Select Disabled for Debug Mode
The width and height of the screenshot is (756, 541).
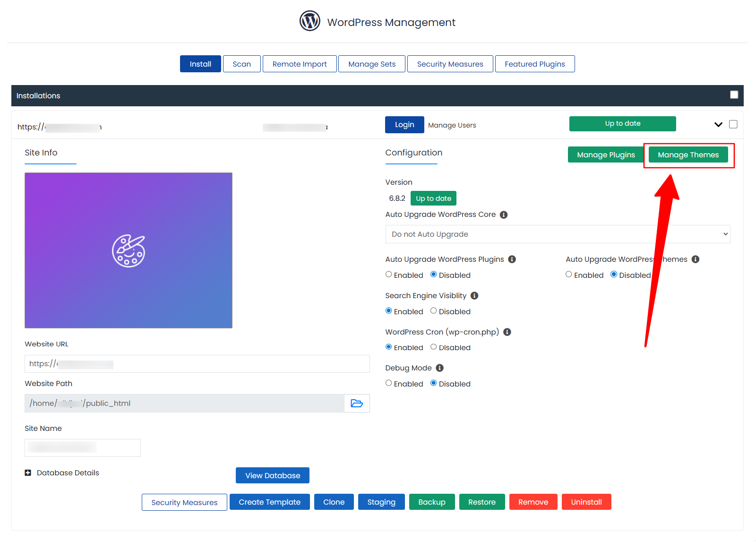point(434,383)
